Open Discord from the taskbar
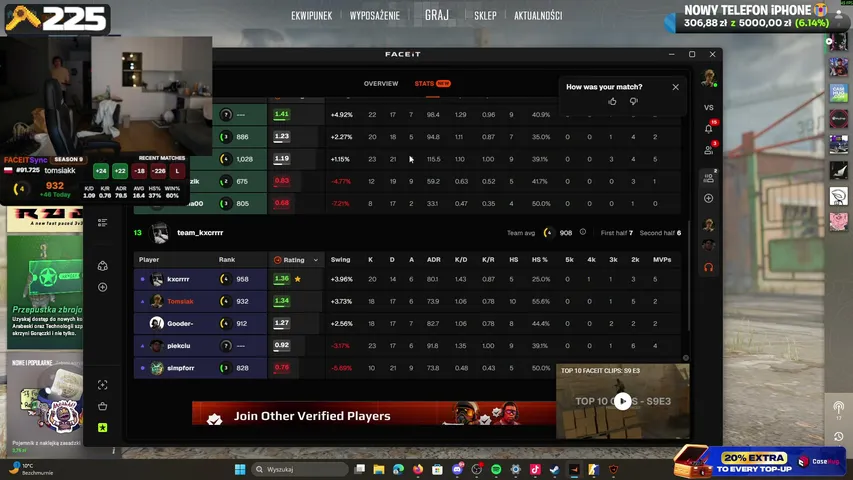Screen dimensions: 853x480 (x=457, y=470)
